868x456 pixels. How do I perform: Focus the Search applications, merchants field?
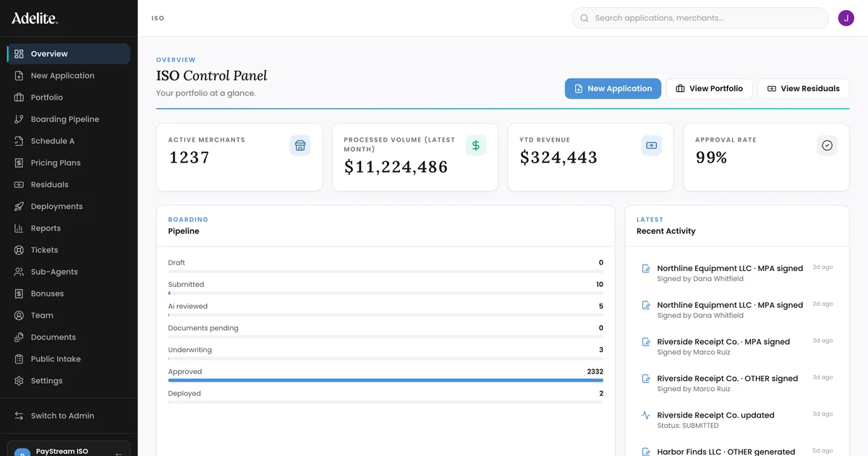click(699, 18)
